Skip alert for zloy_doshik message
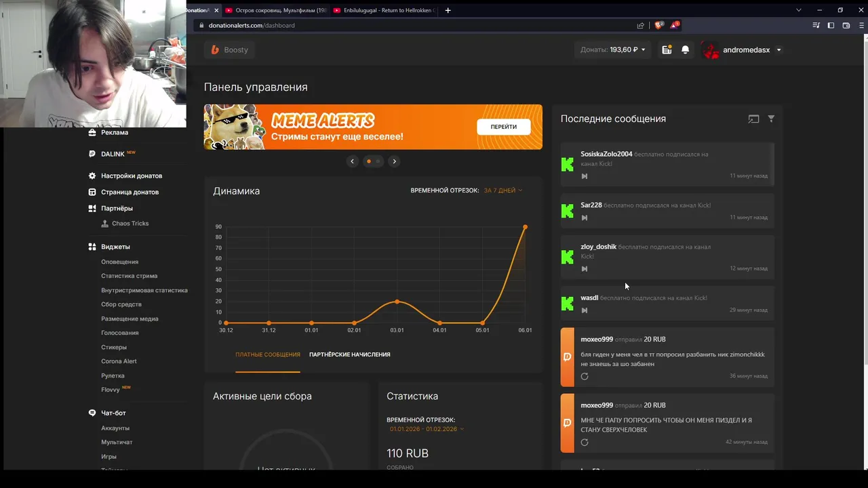This screenshot has height=488, width=868. (585, 269)
